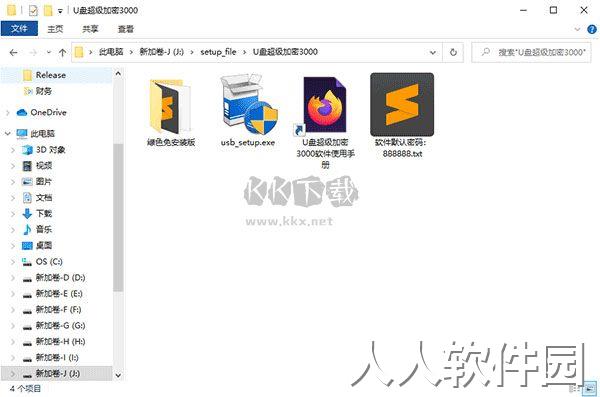Click the 音乐 note icon in navigation pane
600x397 pixels.
pos(27,229)
